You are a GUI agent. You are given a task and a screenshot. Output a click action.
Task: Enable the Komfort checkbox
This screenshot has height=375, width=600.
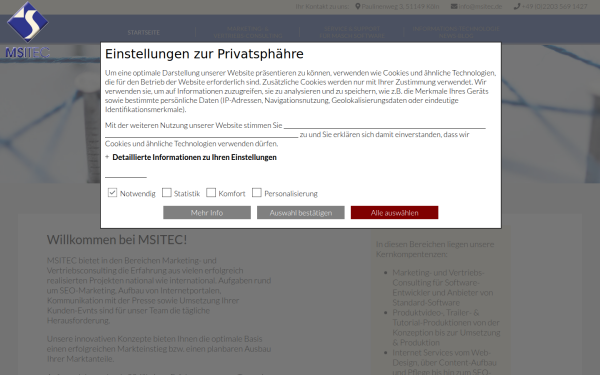click(211, 192)
